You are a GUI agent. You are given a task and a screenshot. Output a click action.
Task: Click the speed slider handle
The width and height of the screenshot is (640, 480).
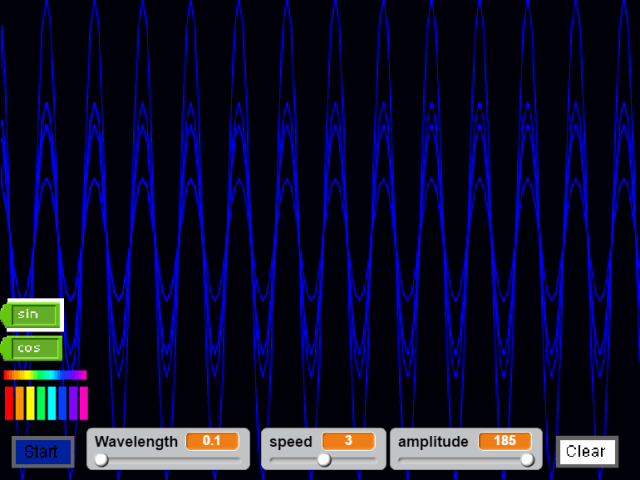click(323, 460)
